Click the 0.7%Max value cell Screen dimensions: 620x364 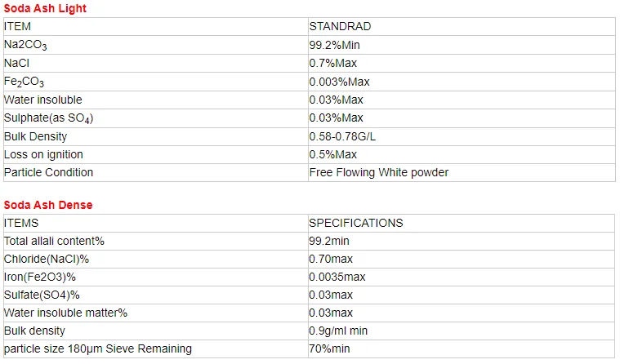(332, 64)
